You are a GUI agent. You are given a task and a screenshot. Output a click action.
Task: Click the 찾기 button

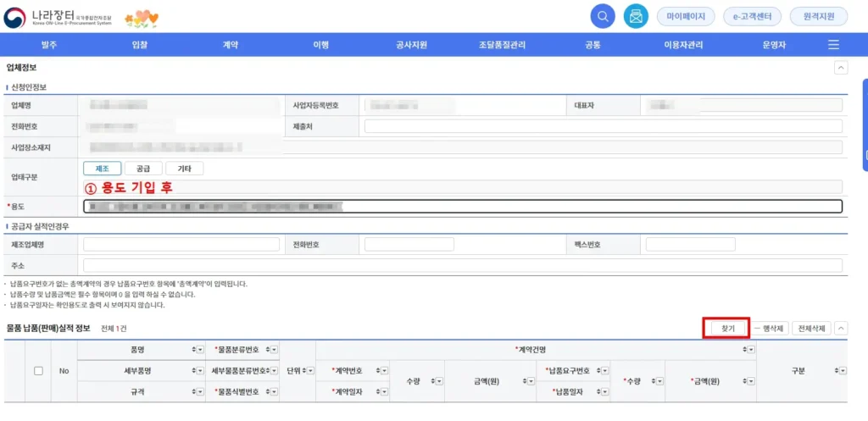727,328
